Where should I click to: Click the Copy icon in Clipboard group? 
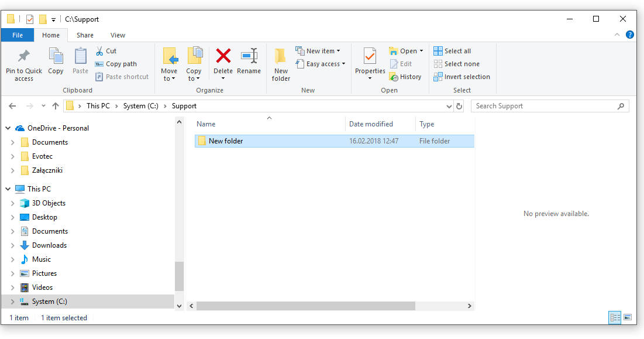coord(56,57)
